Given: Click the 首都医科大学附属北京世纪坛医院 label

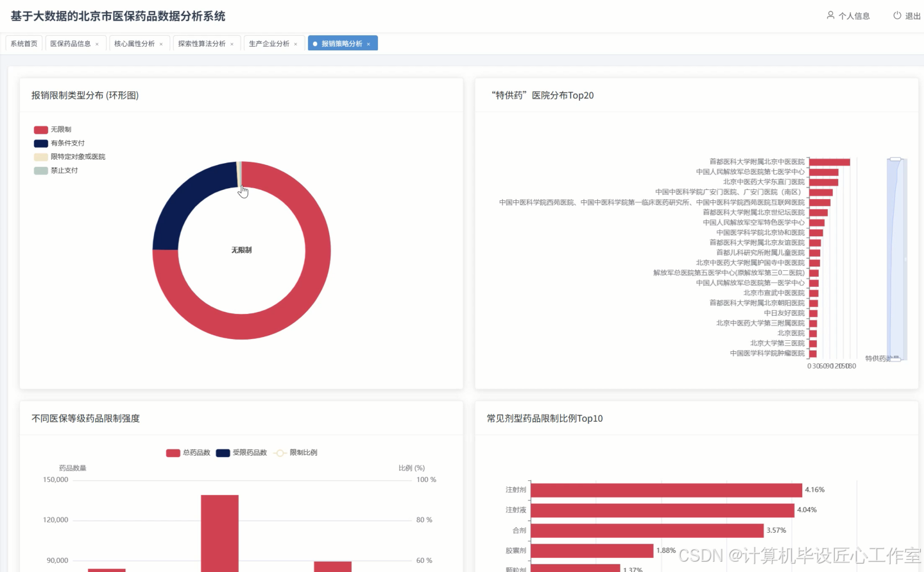Looking at the screenshot, I should (753, 212).
